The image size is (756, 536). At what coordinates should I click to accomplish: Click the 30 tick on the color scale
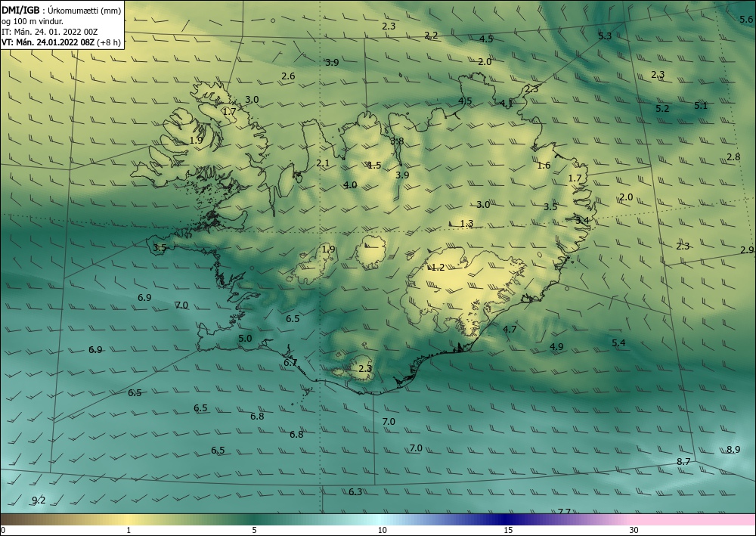coord(634,530)
